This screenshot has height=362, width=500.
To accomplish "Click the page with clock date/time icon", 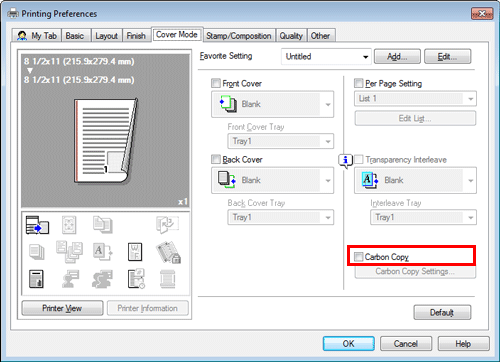I will click(136, 279).
